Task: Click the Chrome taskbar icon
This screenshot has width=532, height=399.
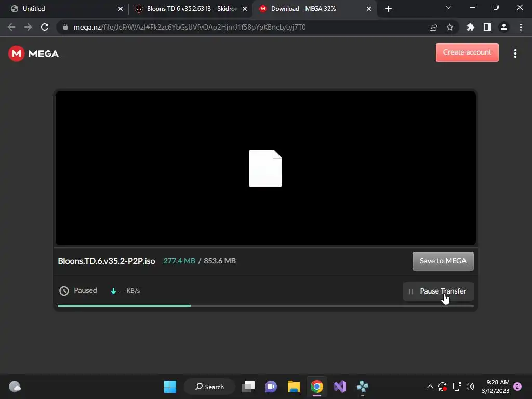Action: (x=317, y=387)
